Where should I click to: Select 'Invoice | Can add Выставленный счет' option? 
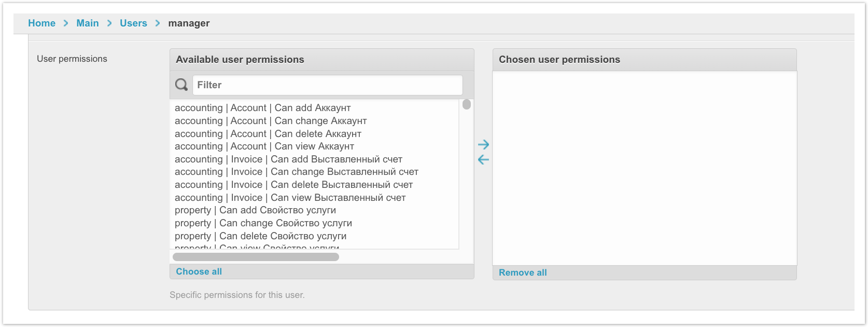[288, 159]
